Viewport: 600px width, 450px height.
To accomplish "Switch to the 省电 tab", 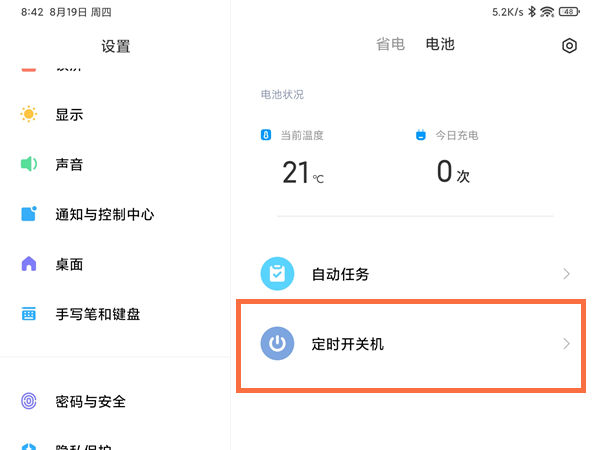I will click(390, 45).
